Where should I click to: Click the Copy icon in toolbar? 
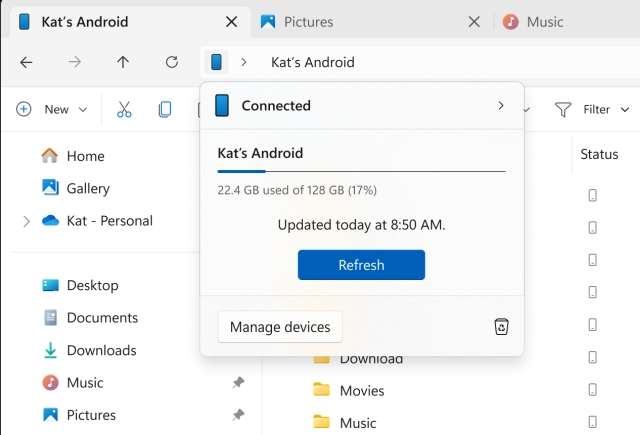[165, 109]
